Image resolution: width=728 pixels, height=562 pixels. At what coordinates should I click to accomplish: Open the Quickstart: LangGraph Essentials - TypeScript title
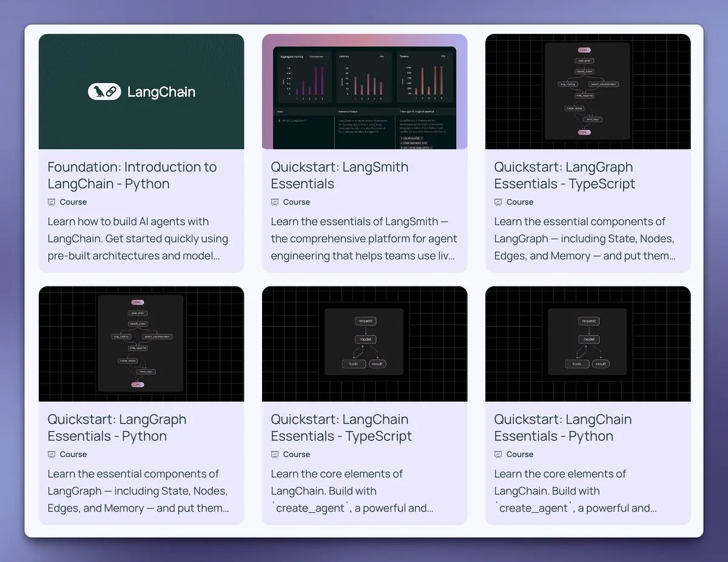(564, 175)
